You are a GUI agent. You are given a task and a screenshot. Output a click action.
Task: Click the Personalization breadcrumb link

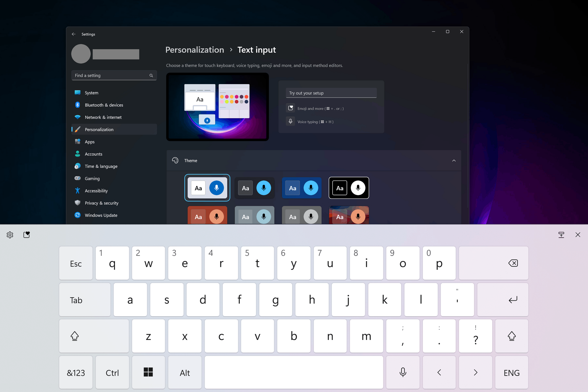point(195,50)
